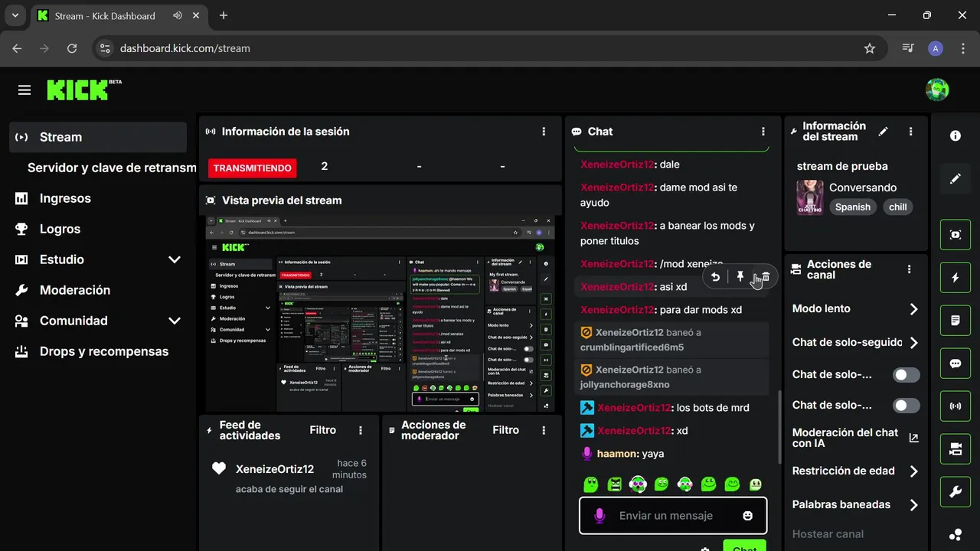
Task: Delete the hovered chat message
Action: [766, 277]
